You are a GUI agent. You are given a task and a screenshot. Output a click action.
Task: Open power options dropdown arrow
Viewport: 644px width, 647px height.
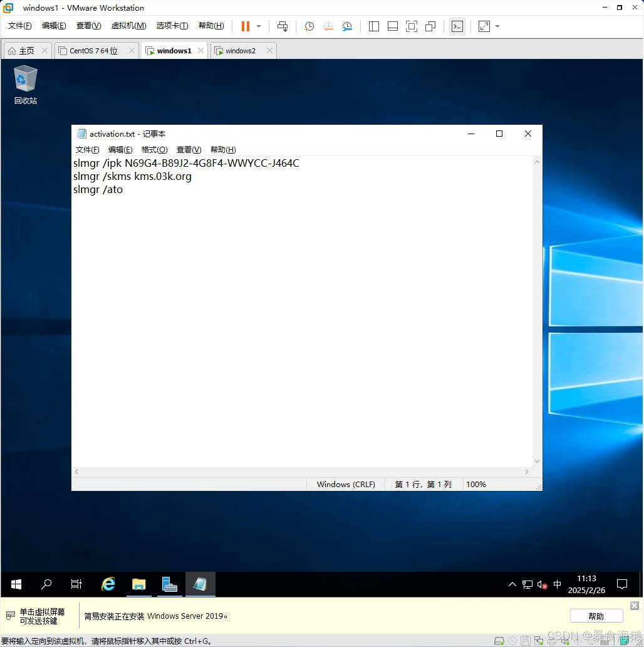pyautogui.click(x=259, y=26)
